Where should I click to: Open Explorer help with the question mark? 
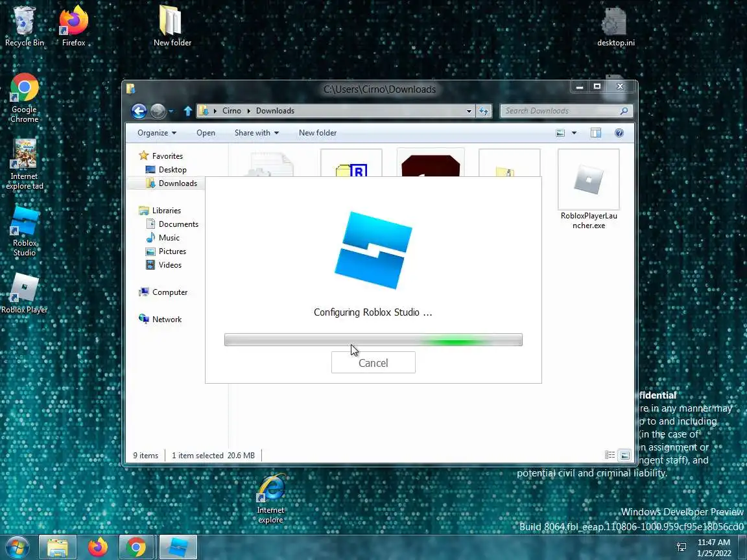pos(619,133)
